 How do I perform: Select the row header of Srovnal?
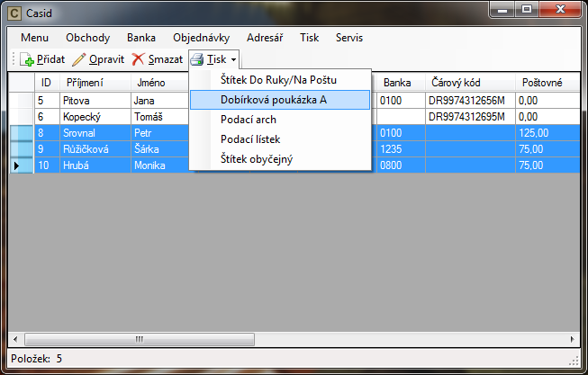coord(22,133)
